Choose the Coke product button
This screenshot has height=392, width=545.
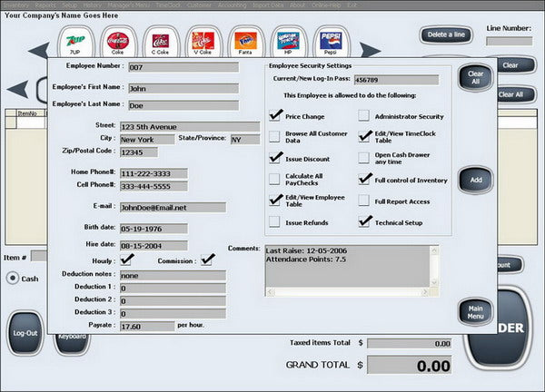(118, 43)
